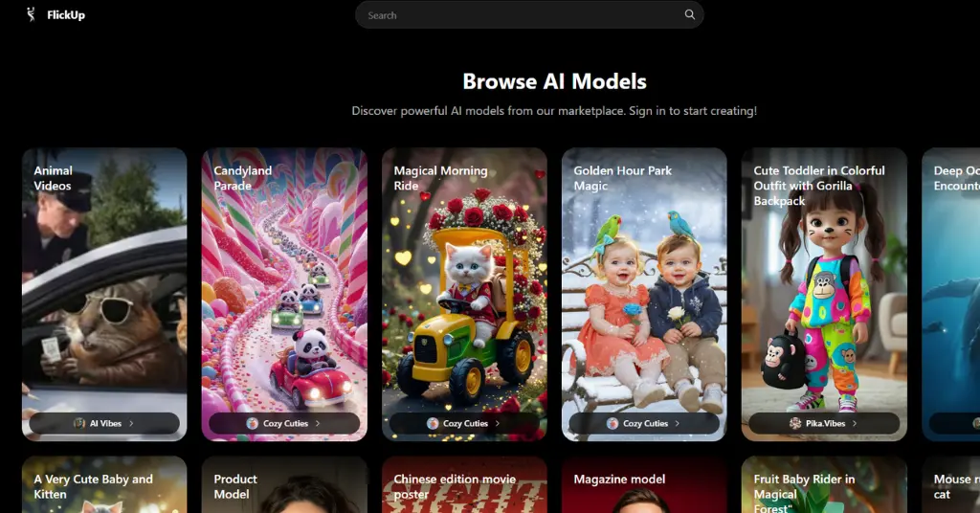Click the Cozy Cuties avatar on Candyland Parade
The width and height of the screenshot is (980, 513).
[252, 423]
